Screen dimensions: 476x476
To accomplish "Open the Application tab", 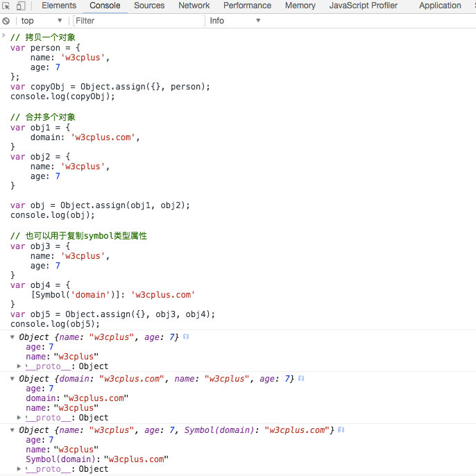I will [x=440, y=6].
